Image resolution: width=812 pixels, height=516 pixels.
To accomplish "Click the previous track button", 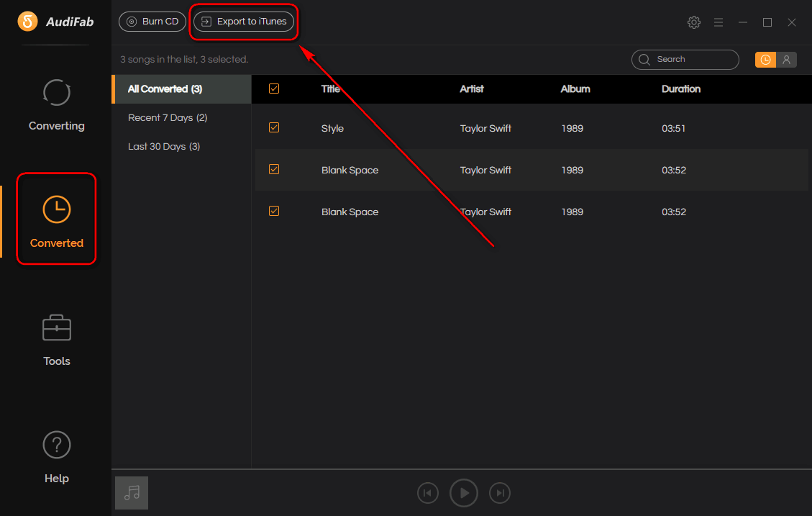I will [428, 493].
